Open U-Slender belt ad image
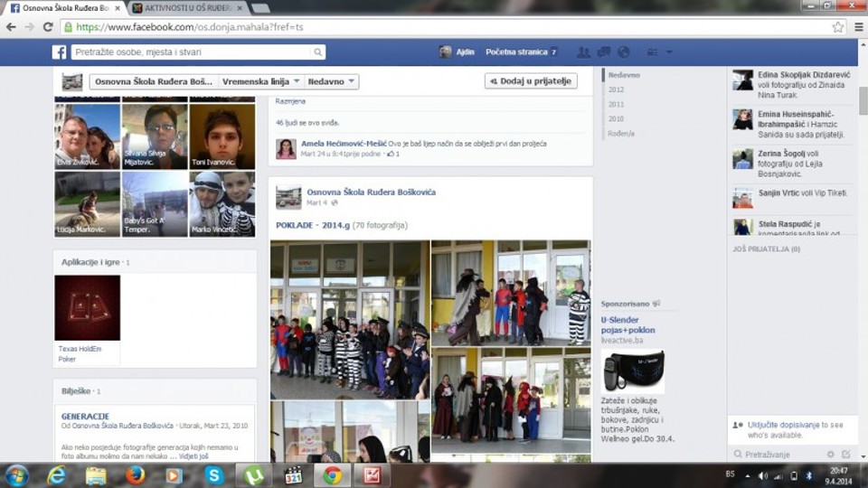 [x=633, y=371]
